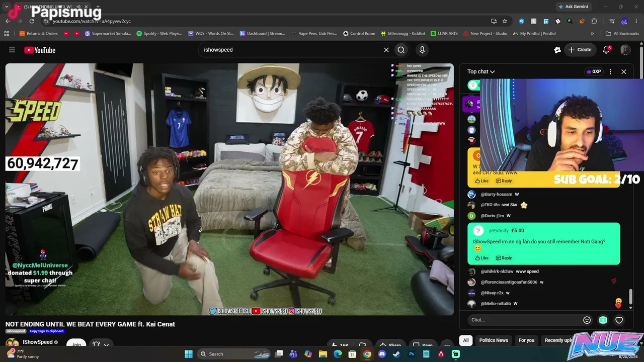Open My Printful bookmark

pos(534,34)
